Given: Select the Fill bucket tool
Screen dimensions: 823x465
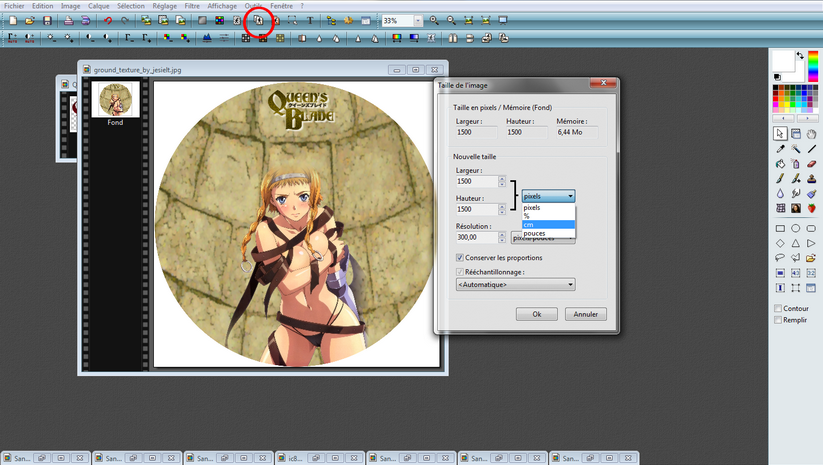Looking at the screenshot, I should pos(780,164).
